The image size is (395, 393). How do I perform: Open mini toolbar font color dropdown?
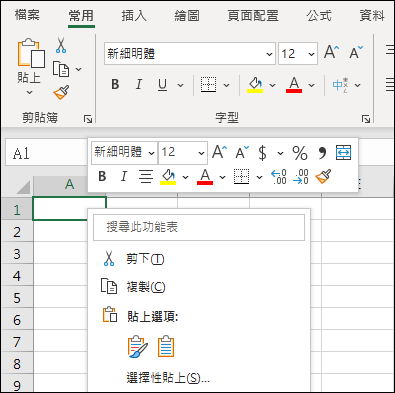point(222,177)
